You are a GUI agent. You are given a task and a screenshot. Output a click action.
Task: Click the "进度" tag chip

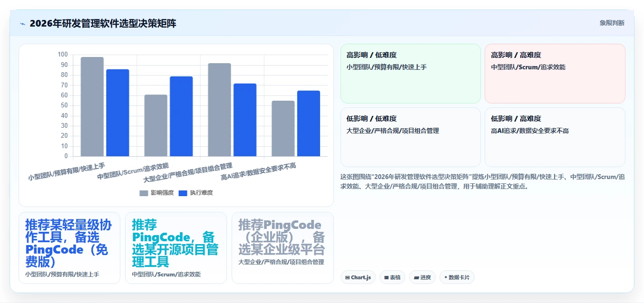click(422, 277)
